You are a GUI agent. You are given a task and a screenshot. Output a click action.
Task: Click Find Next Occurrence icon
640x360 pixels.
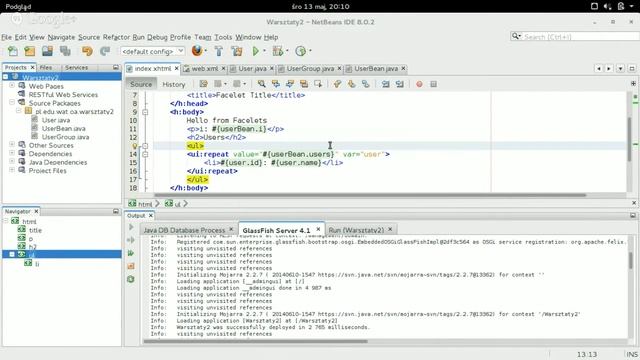pos(290,84)
